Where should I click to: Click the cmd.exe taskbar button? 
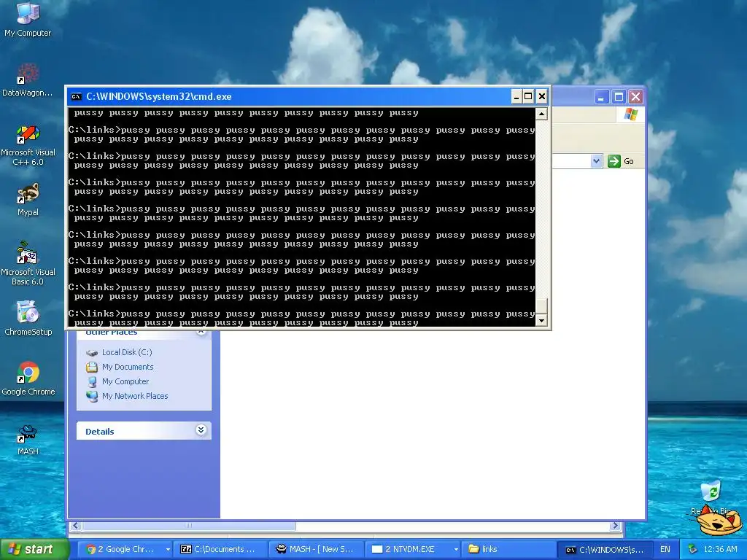tap(605, 549)
